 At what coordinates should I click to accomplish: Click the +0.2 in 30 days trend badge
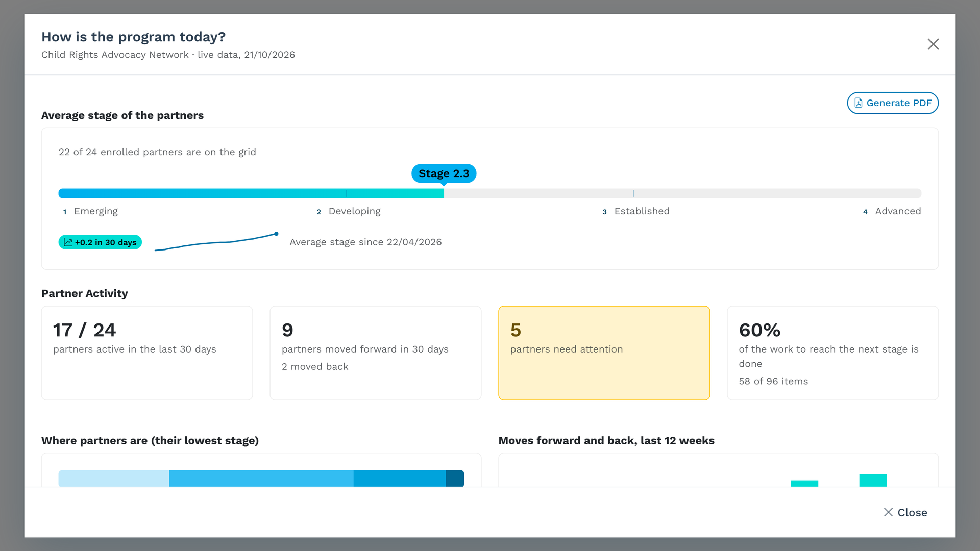[x=100, y=242]
